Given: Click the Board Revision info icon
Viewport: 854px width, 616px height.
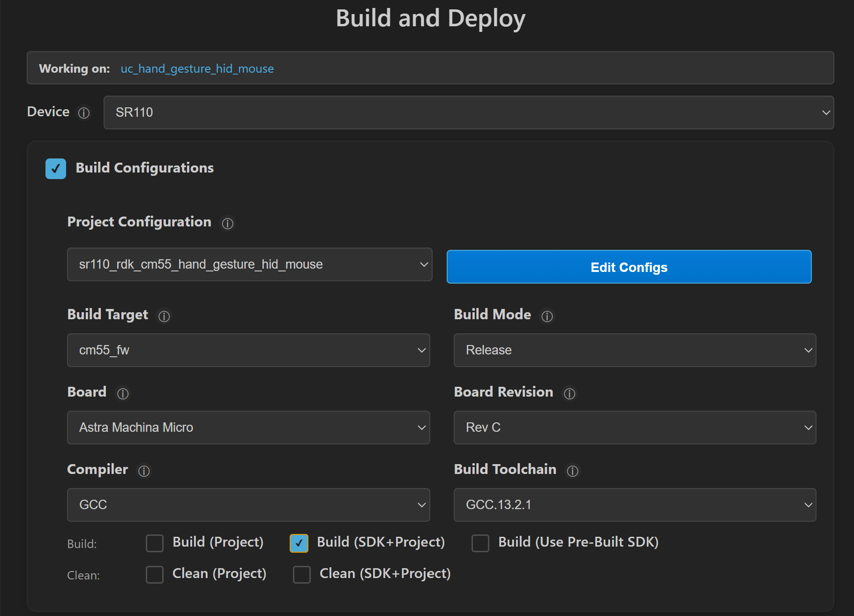Looking at the screenshot, I should (x=569, y=394).
